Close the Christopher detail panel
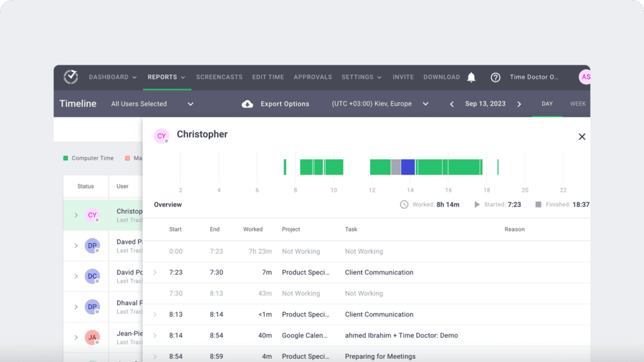 pos(582,136)
